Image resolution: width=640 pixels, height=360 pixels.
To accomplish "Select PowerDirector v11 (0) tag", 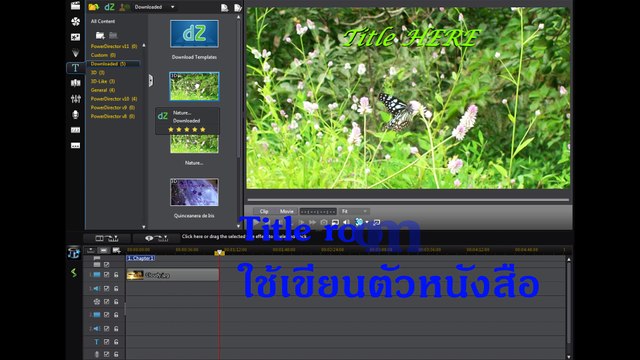I will [x=113, y=47].
